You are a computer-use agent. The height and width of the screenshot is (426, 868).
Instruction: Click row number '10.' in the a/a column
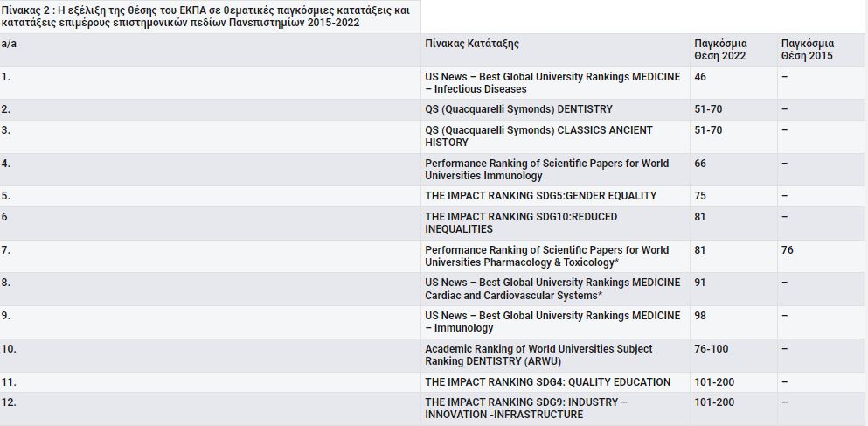tap(9, 348)
